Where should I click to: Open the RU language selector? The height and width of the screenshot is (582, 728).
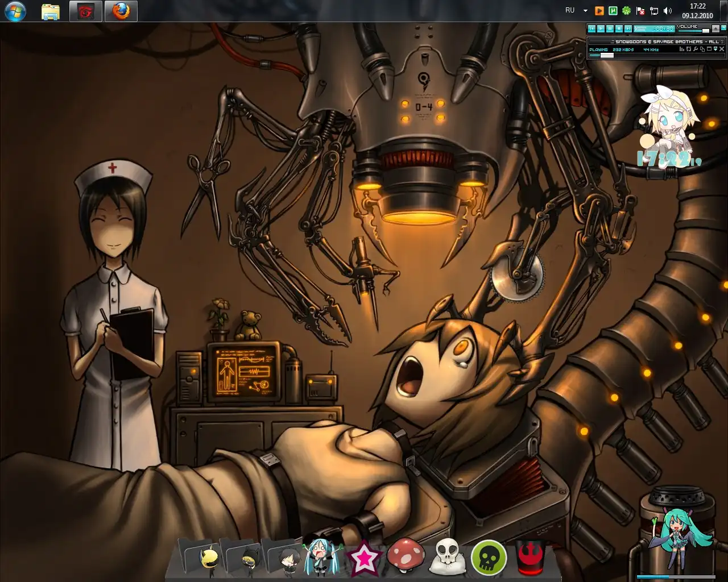click(570, 11)
